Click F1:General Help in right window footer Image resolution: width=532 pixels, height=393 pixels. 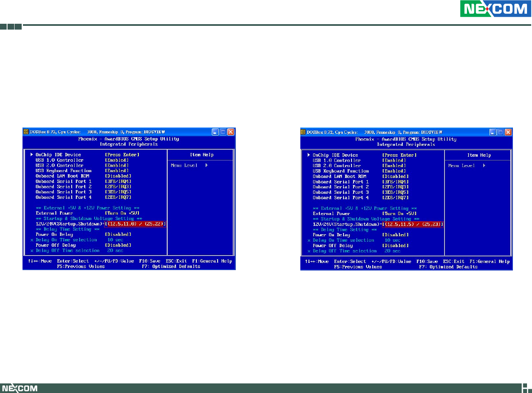(489, 262)
